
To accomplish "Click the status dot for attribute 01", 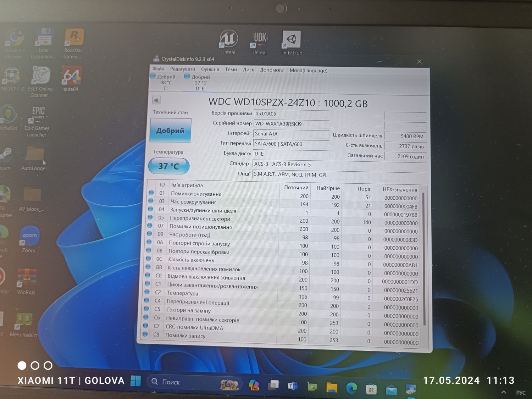I will tap(151, 193).
